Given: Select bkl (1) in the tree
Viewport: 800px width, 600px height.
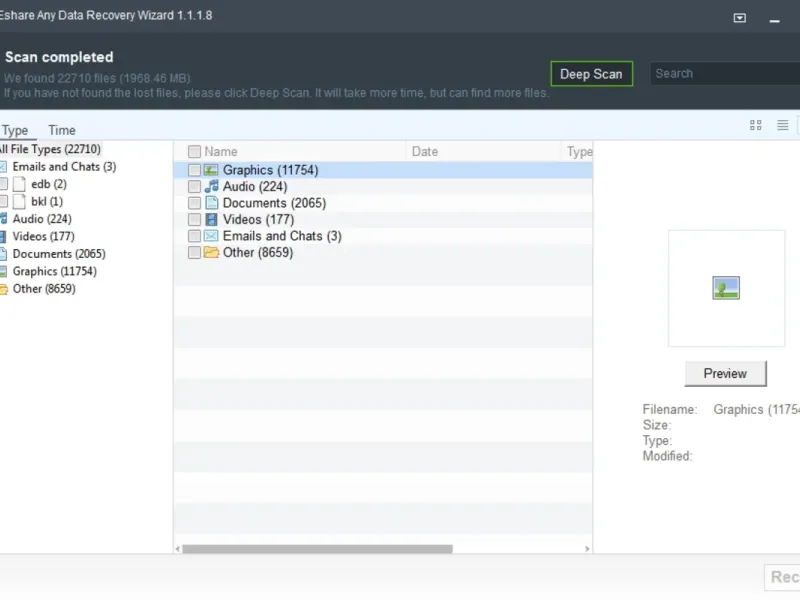Looking at the screenshot, I should [47, 201].
